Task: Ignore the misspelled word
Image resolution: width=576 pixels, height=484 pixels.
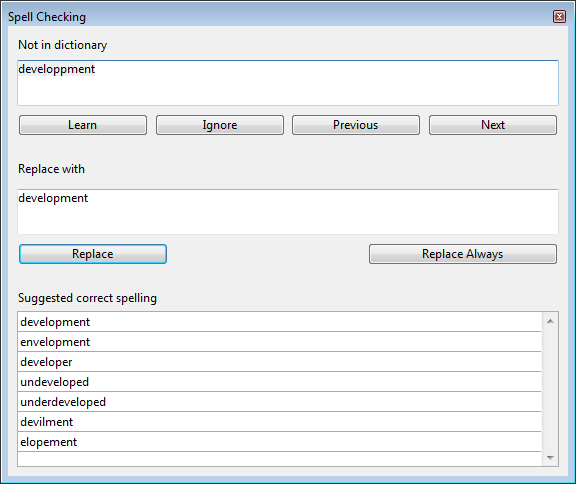Action: [220, 125]
